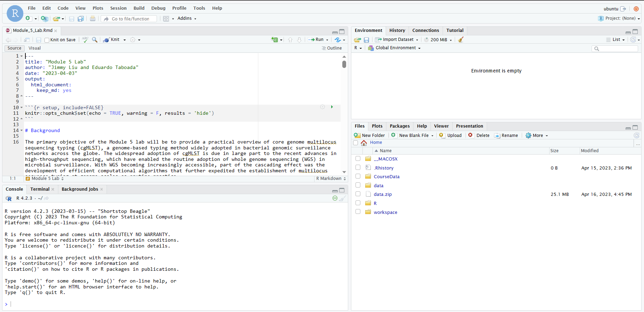Toggle the Knit on Save checkbox
Image resolution: width=644 pixels, height=312 pixels.
(47, 40)
